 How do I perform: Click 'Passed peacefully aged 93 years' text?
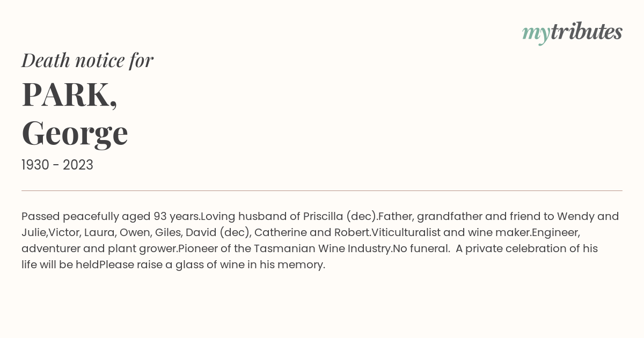pyautogui.click(x=110, y=217)
